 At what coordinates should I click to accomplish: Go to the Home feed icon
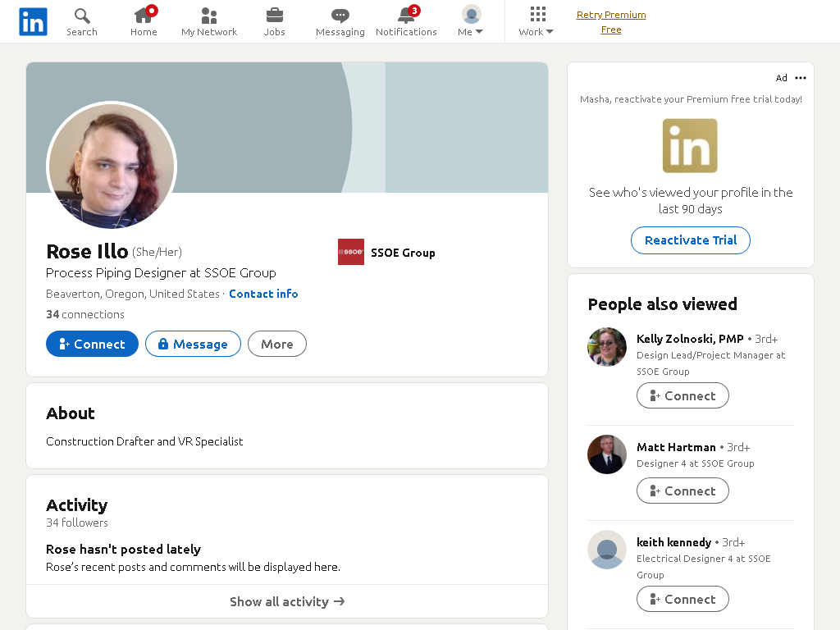click(144, 15)
